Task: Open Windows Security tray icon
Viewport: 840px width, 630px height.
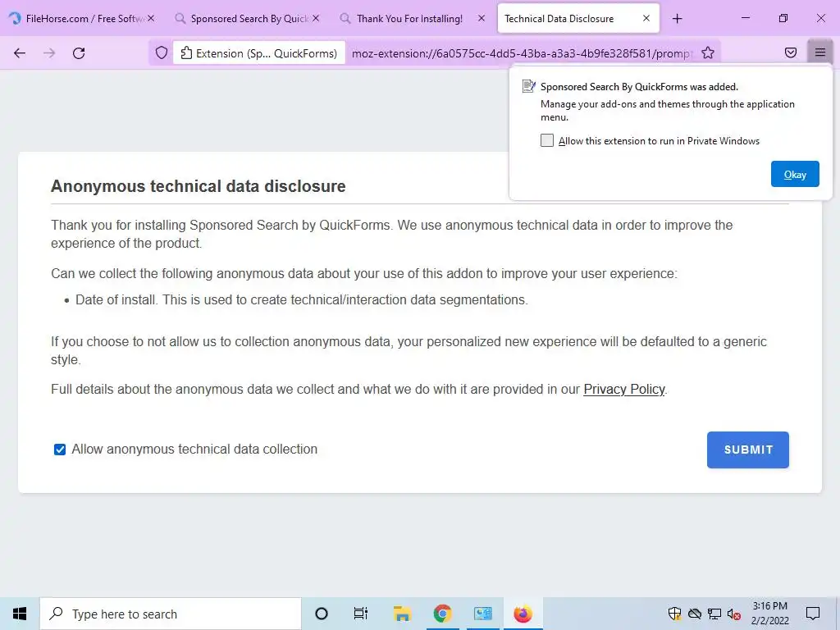Action: click(x=674, y=614)
